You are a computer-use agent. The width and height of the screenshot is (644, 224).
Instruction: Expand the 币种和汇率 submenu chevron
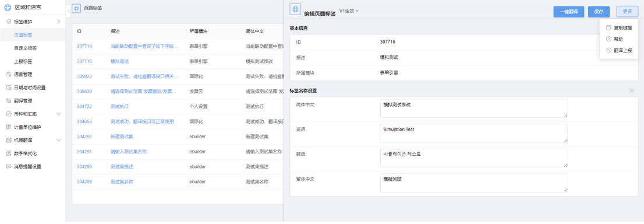pyautogui.click(x=59, y=114)
